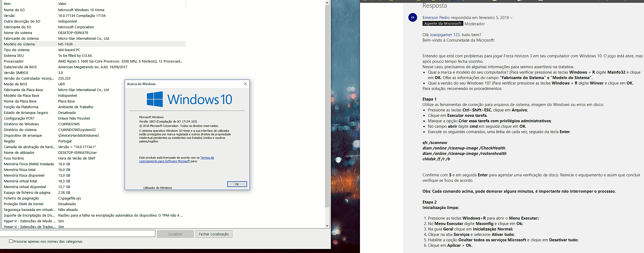The image size is (644, 253).
Task: Click the EP avatar icon
Action: [413, 17]
